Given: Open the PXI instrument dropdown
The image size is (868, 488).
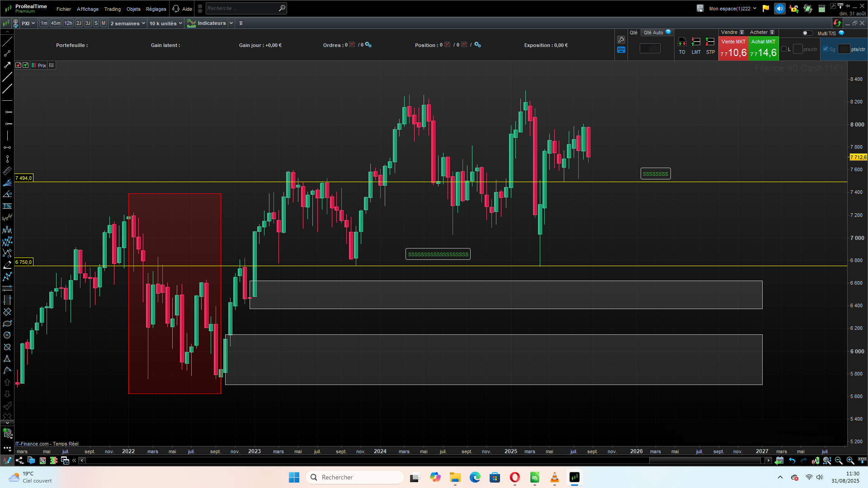Looking at the screenshot, I should [28, 23].
